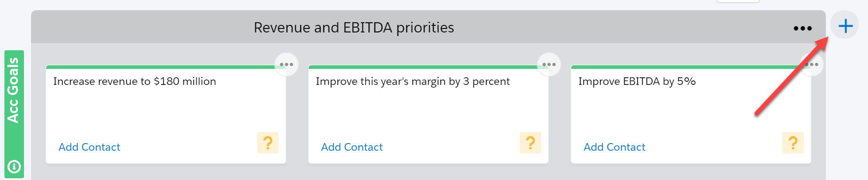Click the info icon below Acc Goals
The width and height of the screenshot is (868, 180).
(14, 167)
